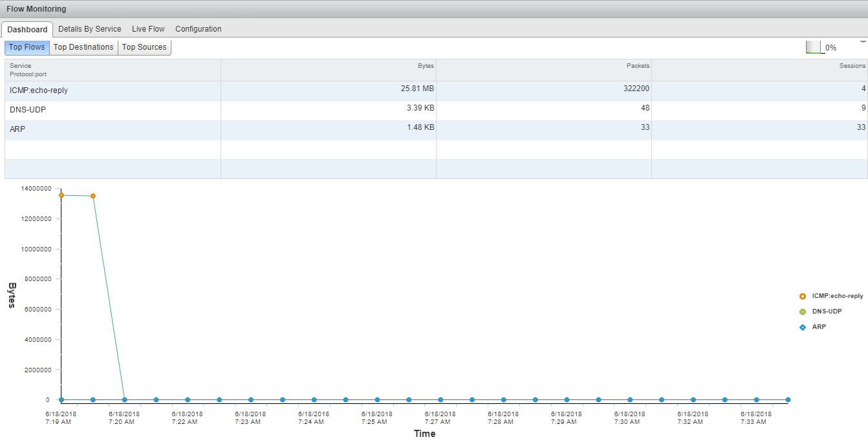The height and width of the screenshot is (444, 868).
Task: Click the data point at 7:20 AM
Action: click(124, 400)
